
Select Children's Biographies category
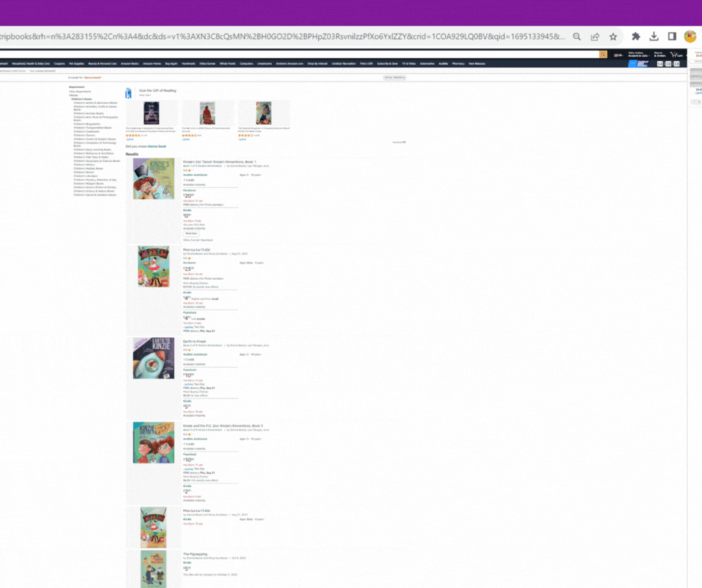(x=87, y=124)
